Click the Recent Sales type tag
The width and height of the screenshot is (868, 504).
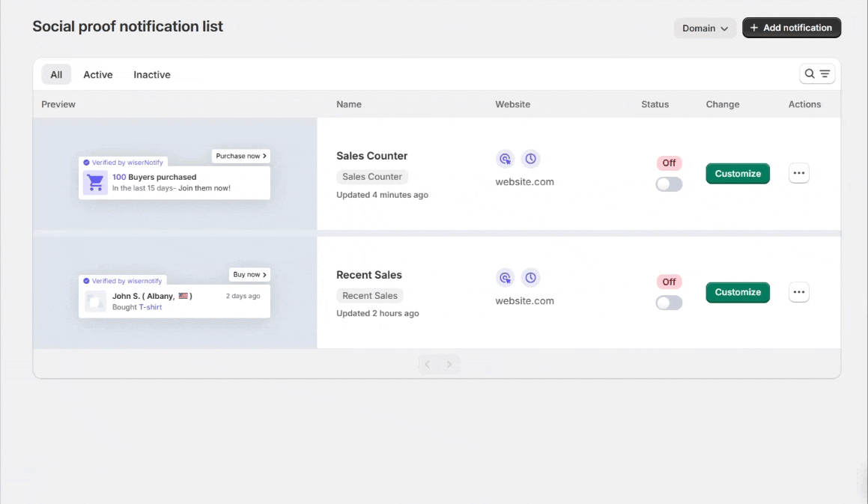click(370, 296)
